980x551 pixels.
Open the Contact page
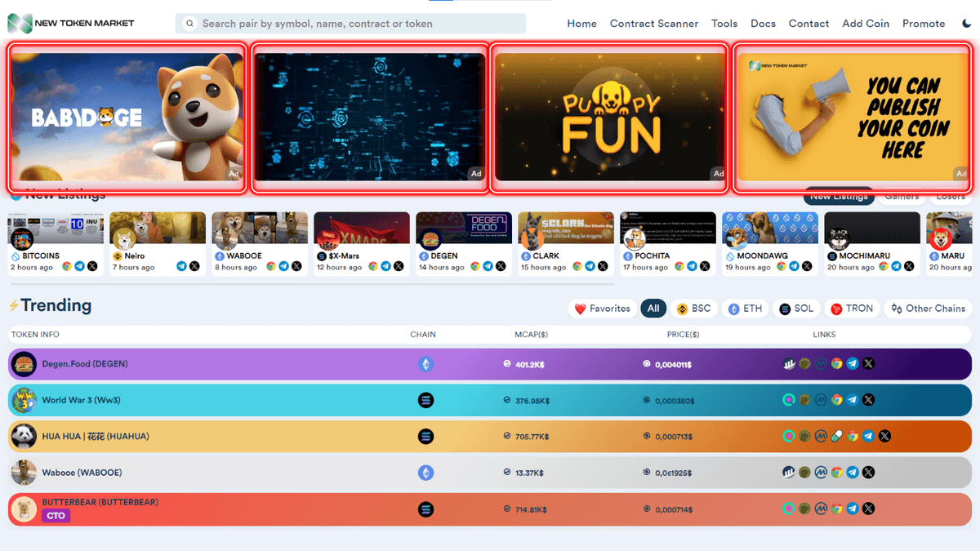808,24
